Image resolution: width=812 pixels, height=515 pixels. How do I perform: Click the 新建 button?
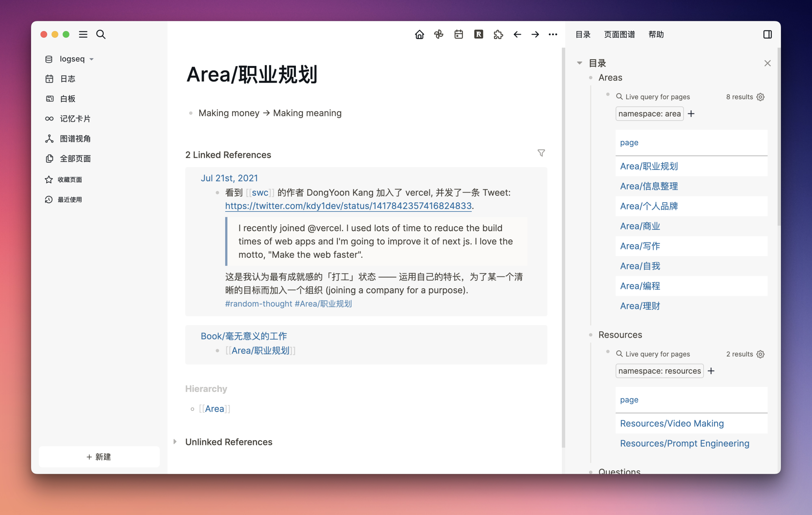pyautogui.click(x=99, y=457)
